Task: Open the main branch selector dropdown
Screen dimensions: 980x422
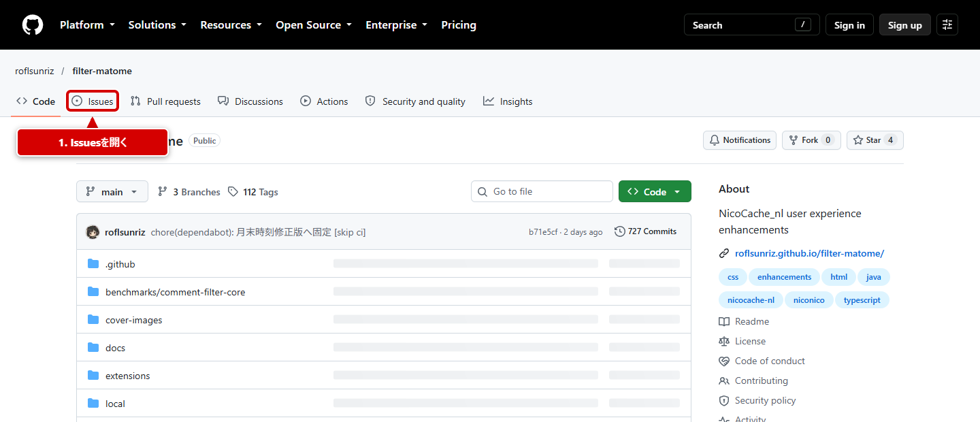Action: click(112, 192)
